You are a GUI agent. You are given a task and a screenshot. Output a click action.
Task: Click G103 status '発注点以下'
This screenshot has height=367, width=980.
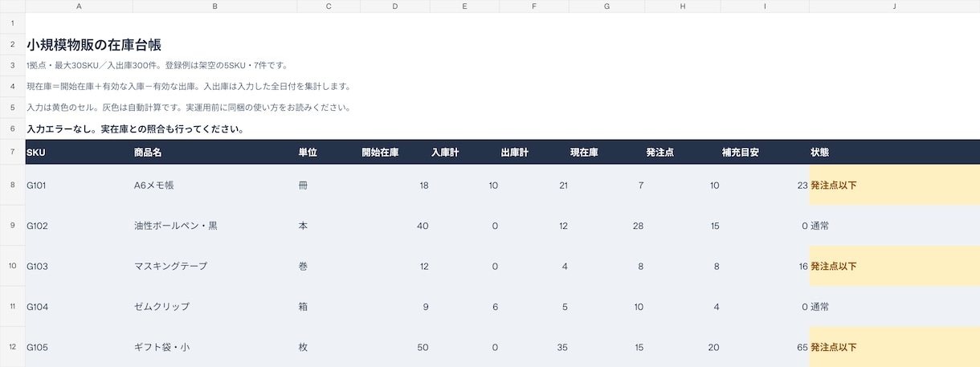pyautogui.click(x=895, y=266)
